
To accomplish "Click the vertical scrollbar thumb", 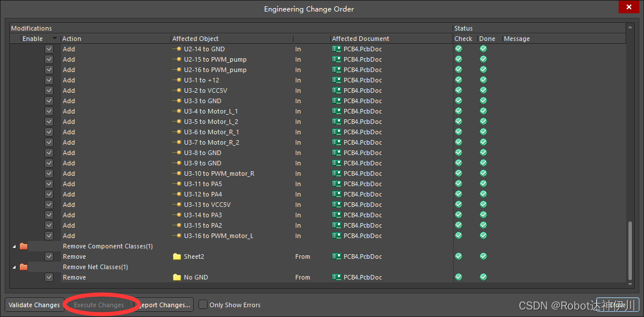I will click(630, 250).
